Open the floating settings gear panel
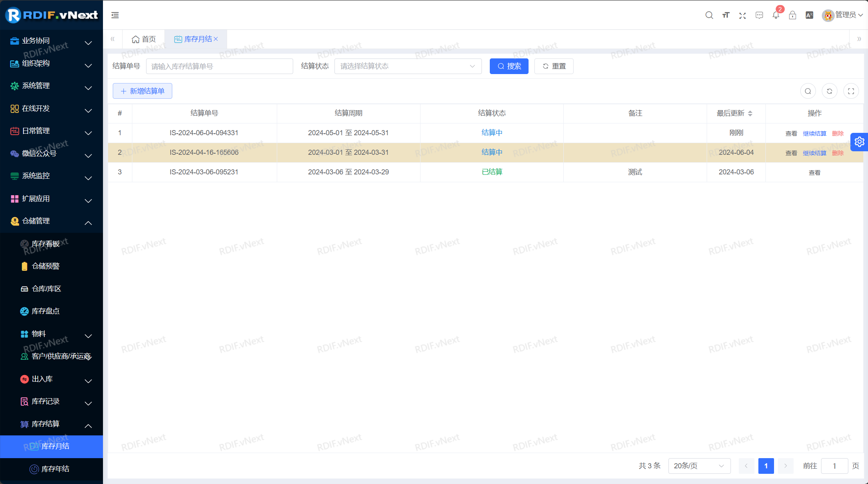Viewport: 868px width, 484px height. (x=859, y=142)
